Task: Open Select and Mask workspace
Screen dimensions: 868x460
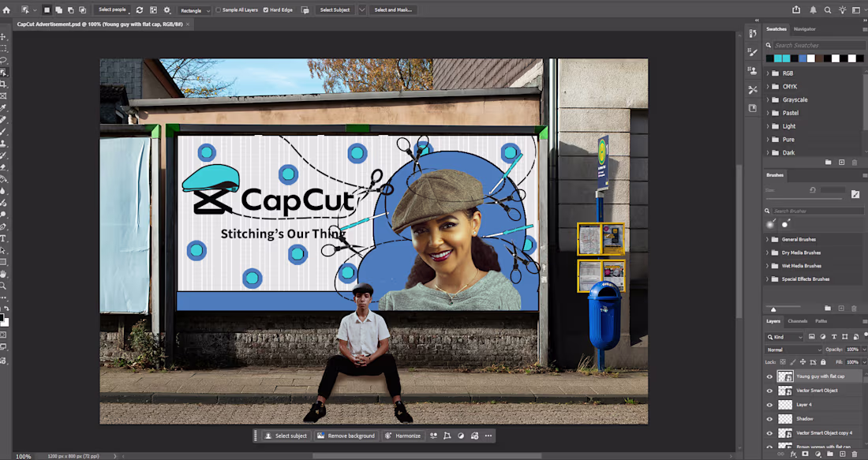Action: pyautogui.click(x=393, y=10)
